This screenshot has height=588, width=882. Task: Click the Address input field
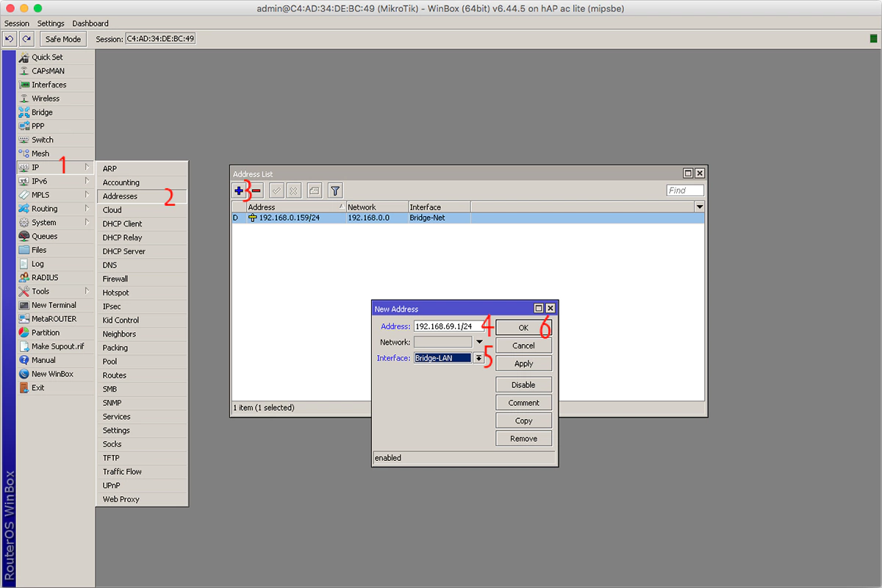coord(448,326)
